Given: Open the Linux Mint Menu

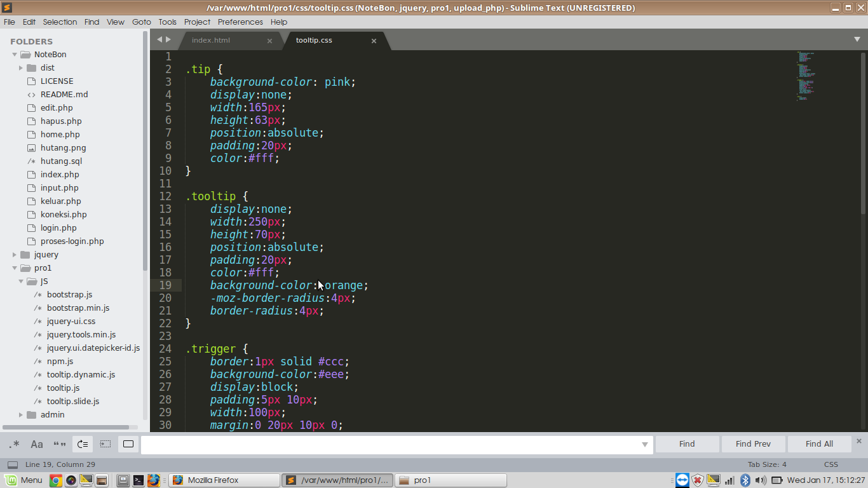Looking at the screenshot, I should click(24, 480).
